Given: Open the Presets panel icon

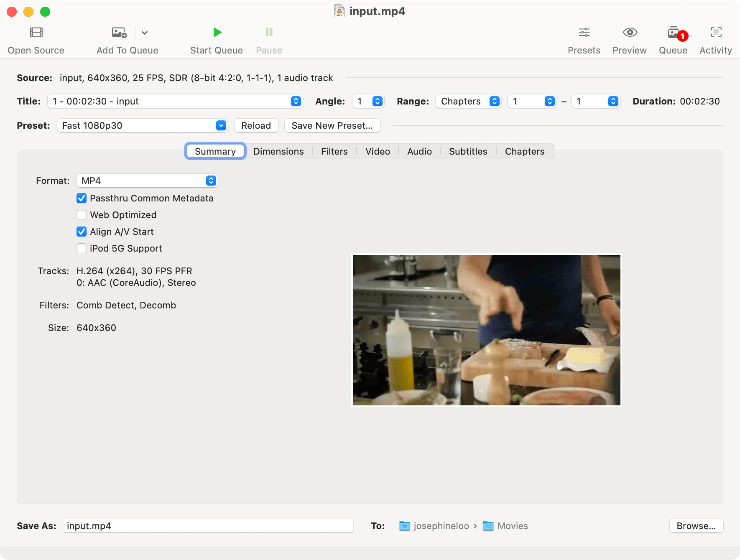Looking at the screenshot, I should click(x=584, y=33).
